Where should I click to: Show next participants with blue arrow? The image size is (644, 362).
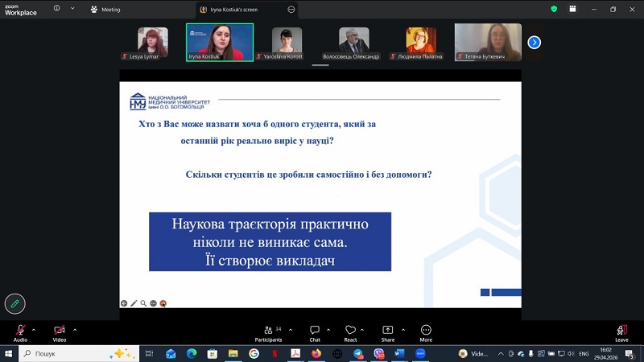[x=534, y=43]
